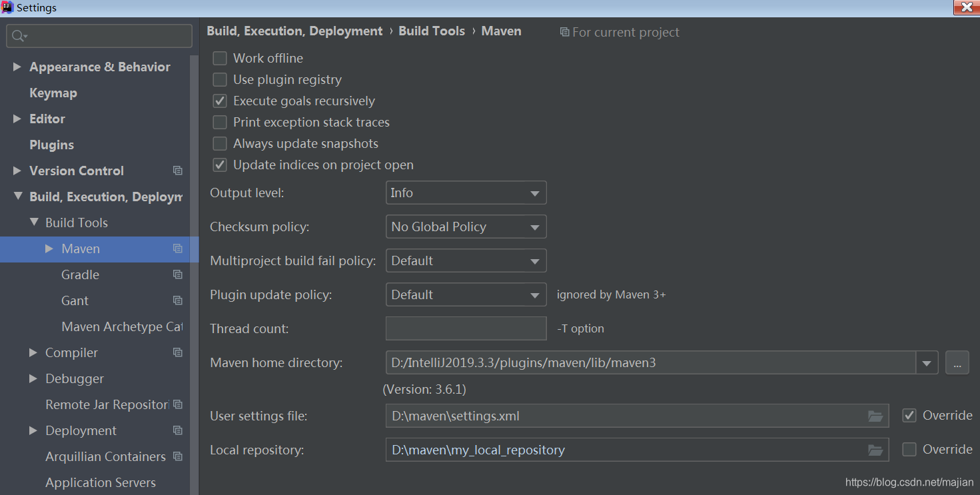Click project-level icon beside Arquillian Containers
Viewport: 980px width, 495px height.
point(178,456)
